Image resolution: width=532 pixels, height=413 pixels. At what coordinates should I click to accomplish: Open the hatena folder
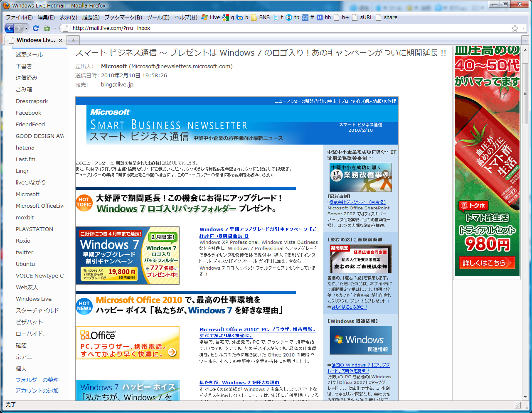pos(25,147)
